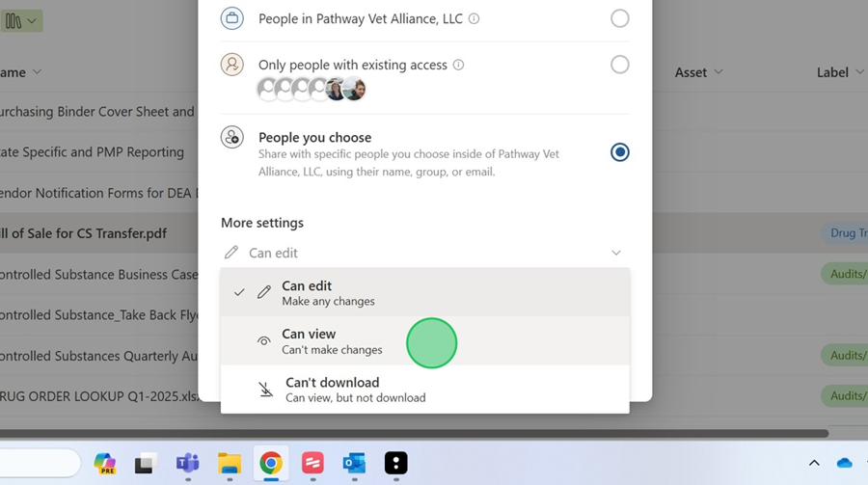The height and width of the screenshot is (485, 868).
Task: Open the library view switcher button
Action: (21, 20)
